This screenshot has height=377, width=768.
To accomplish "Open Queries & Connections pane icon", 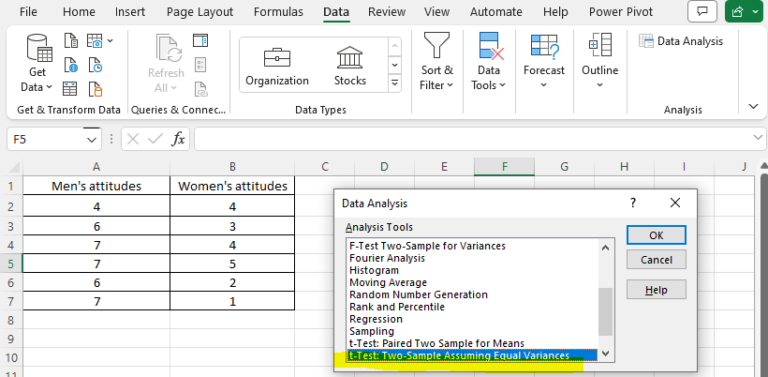I will [200, 41].
